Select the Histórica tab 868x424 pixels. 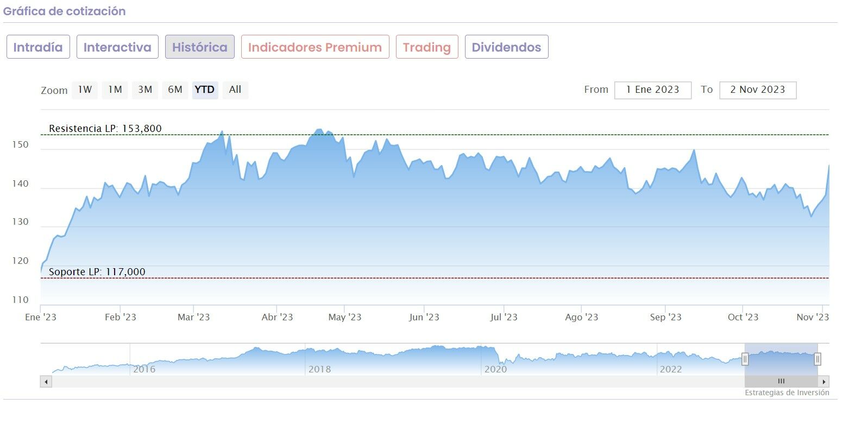(x=200, y=47)
